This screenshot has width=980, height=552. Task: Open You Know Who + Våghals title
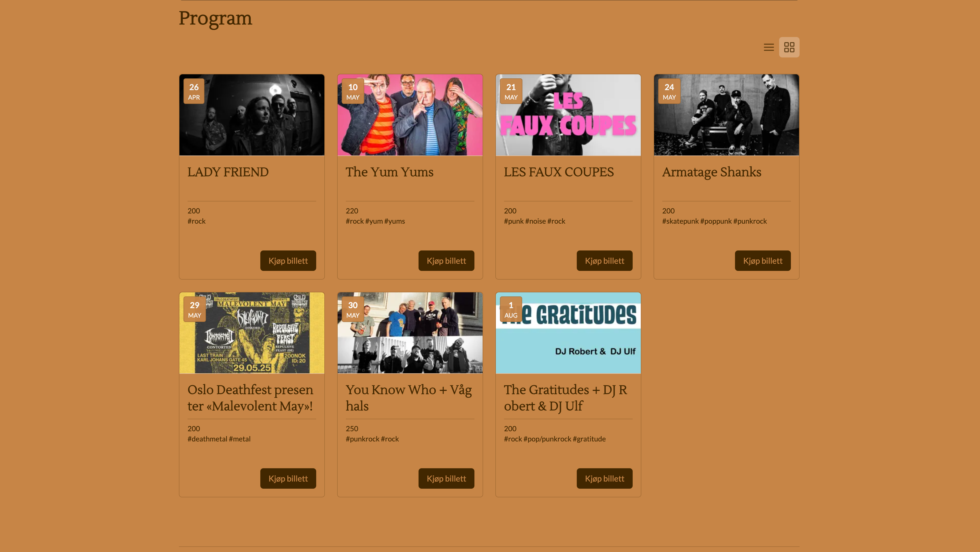pyautogui.click(x=409, y=398)
